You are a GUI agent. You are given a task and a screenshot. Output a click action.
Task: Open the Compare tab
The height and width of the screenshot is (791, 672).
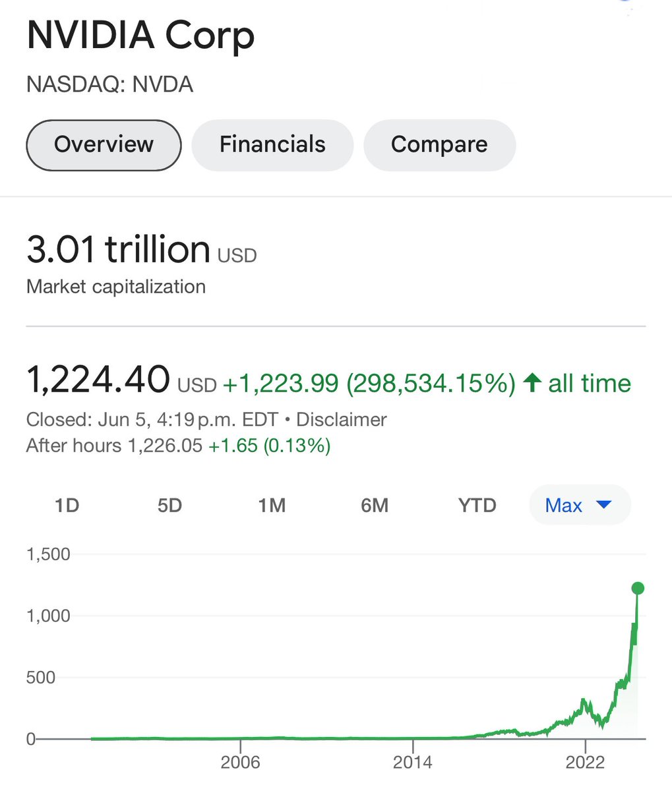(439, 145)
